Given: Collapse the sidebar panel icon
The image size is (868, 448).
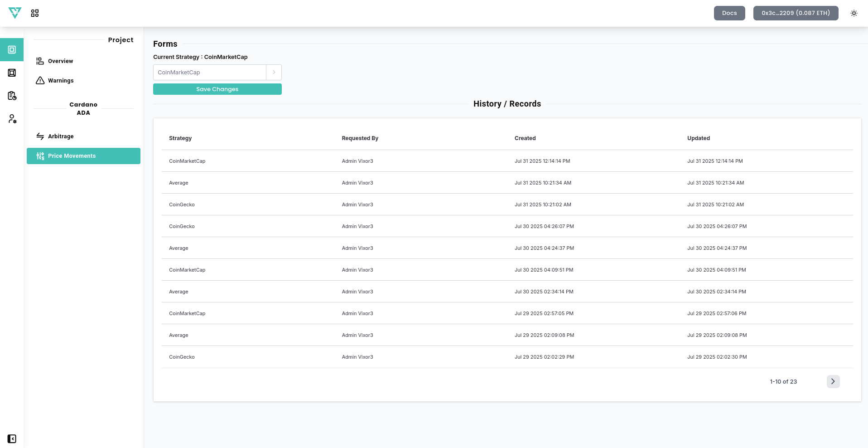Looking at the screenshot, I should [12, 438].
